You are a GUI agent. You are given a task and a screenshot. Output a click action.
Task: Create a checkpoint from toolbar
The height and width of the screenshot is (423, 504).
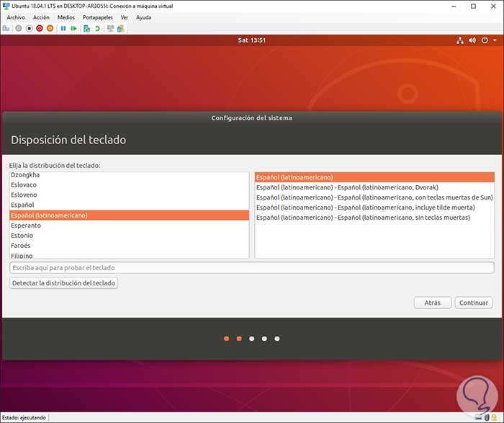pos(86,29)
